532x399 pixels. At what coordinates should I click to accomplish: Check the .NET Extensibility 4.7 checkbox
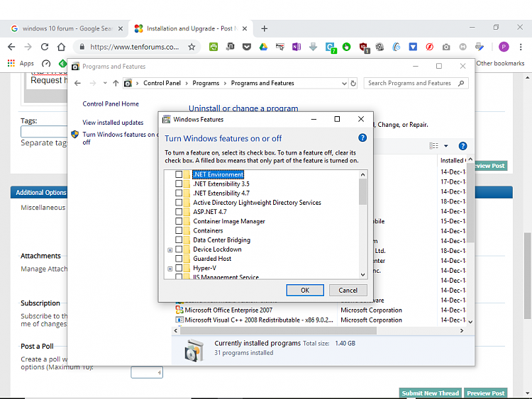pos(179,193)
